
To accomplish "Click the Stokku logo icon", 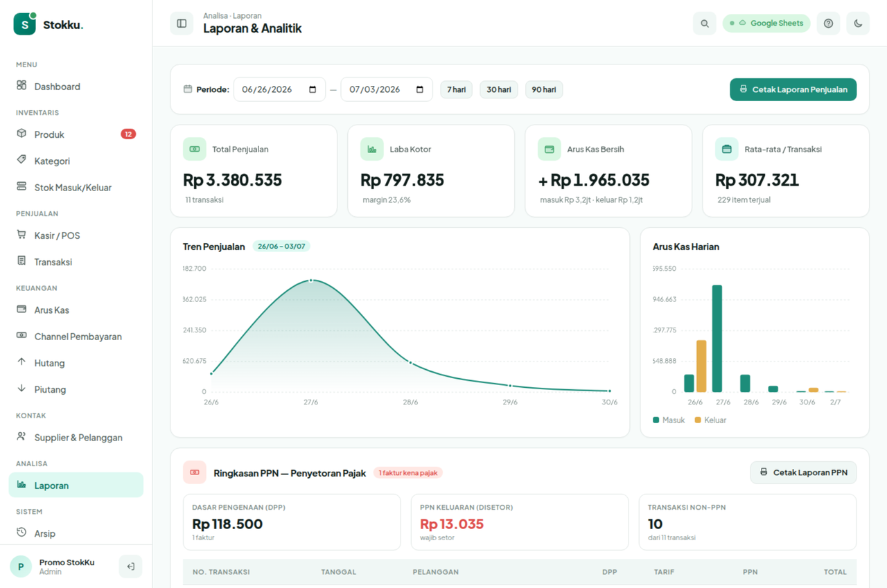I will click(x=25, y=24).
